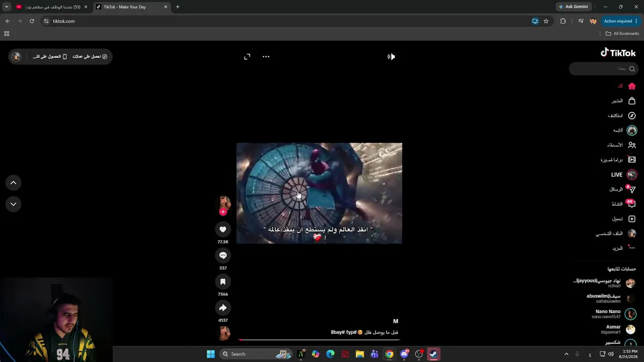This screenshot has width=644, height=362.
Task: Like the video with heart button
Action: pos(223,229)
